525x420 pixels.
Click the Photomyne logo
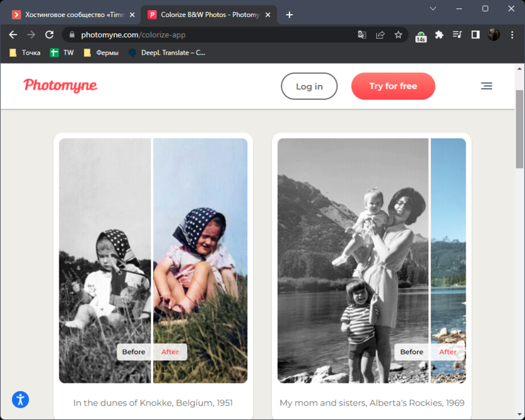coord(61,86)
